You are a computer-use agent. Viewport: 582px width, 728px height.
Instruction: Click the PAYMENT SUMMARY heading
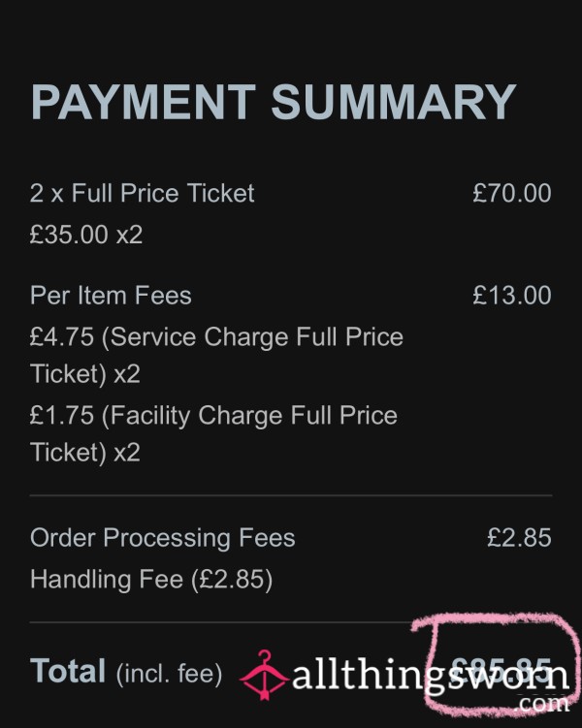coord(274,102)
